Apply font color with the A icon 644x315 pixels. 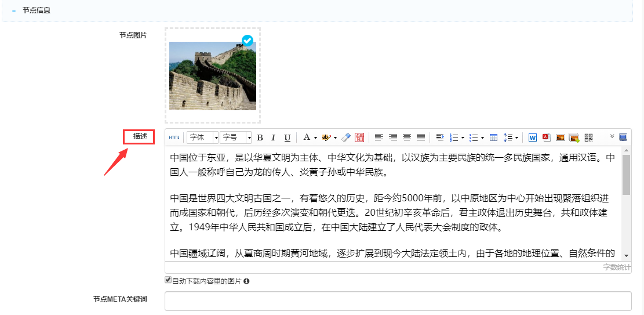307,137
